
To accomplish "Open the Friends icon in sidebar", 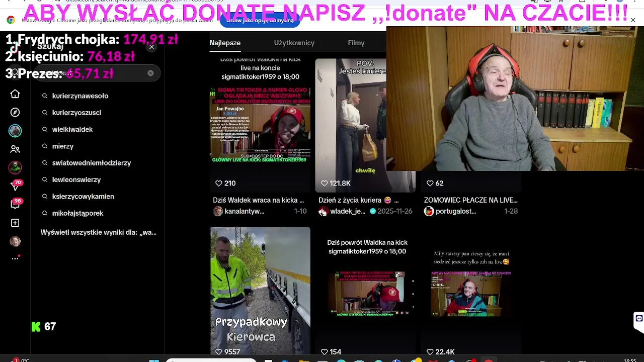I will (15, 149).
